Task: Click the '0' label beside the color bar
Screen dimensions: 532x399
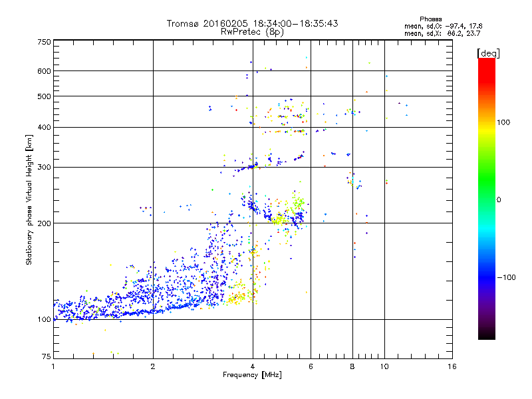Action: (x=499, y=200)
